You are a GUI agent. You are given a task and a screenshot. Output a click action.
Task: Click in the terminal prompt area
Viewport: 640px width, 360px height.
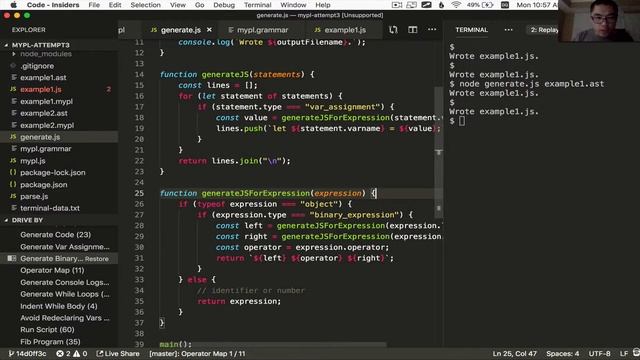(x=462, y=121)
